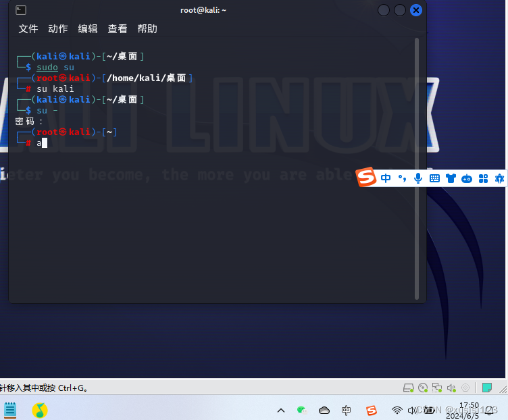This screenshot has width=508, height=420.
Task: Expand the hidden system tray icons chevron
Action: (281, 411)
